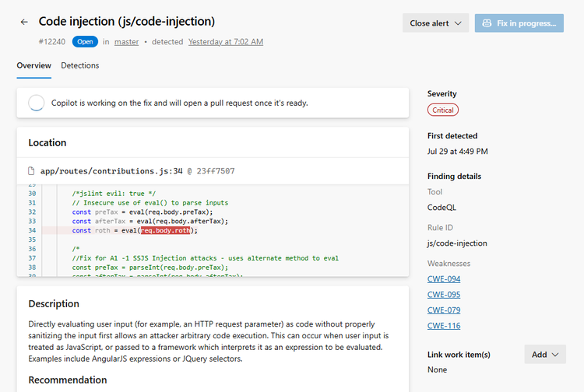Click the Critical severity badge
The width and height of the screenshot is (584, 392).
tap(443, 110)
